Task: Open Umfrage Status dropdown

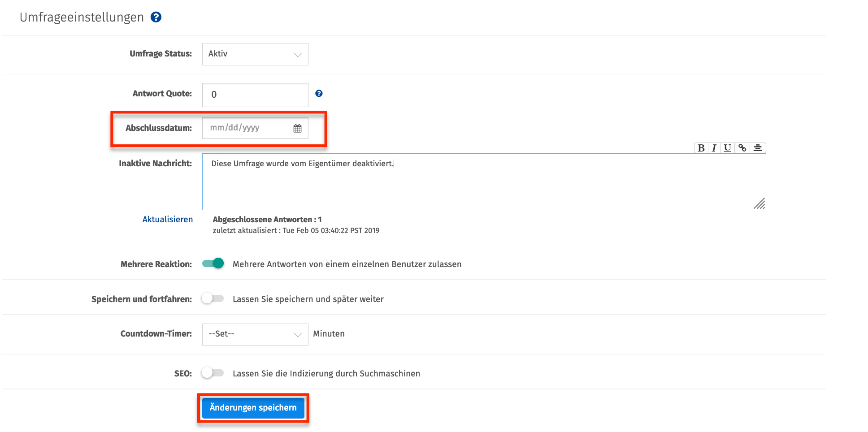Action: [x=255, y=54]
